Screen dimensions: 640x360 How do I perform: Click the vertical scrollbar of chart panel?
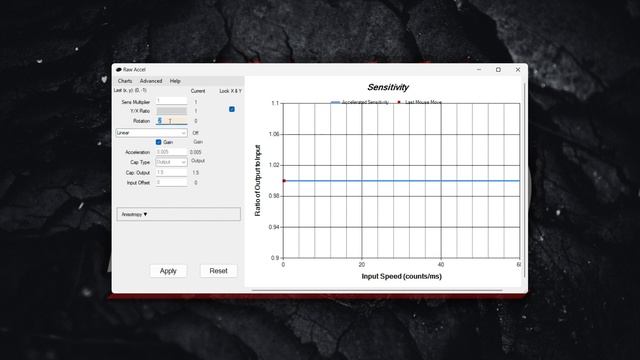[x=524, y=180]
